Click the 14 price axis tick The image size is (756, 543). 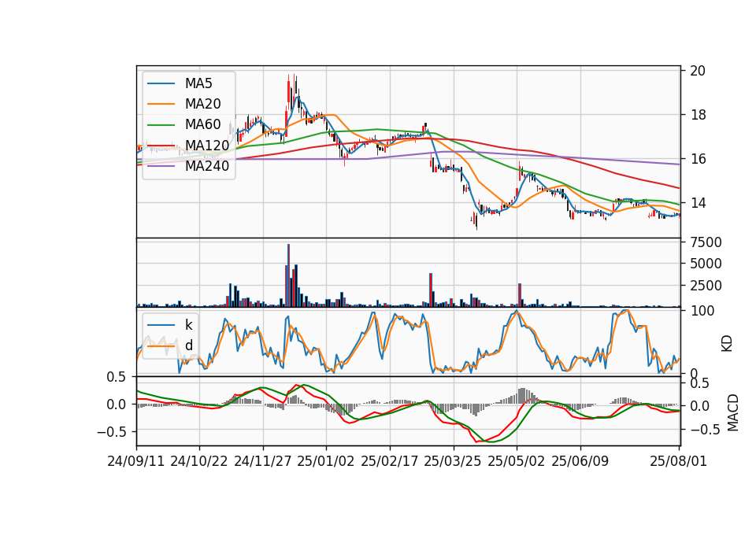[698, 203]
